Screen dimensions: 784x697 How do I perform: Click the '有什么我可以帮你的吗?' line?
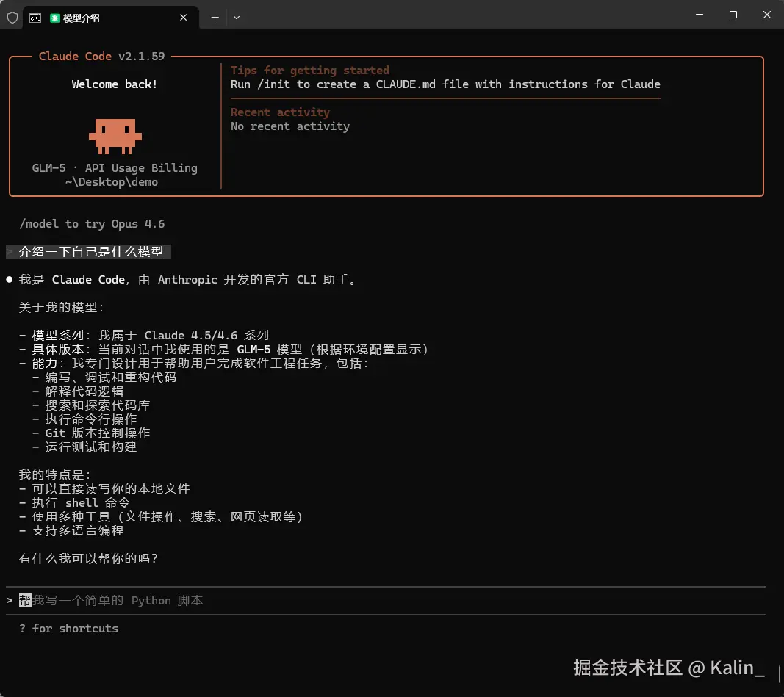(88, 558)
